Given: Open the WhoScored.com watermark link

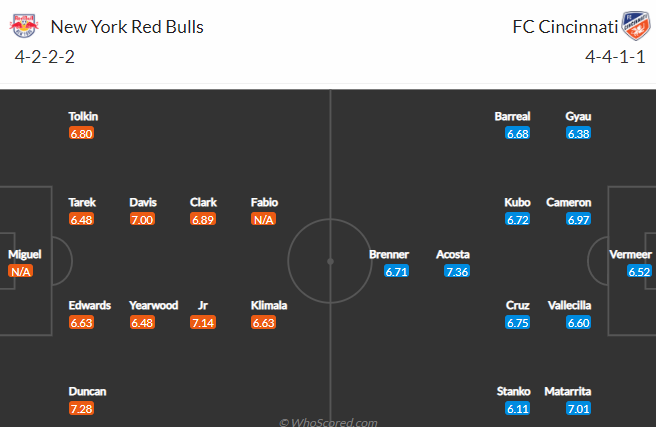Looking at the screenshot, I should click(328, 422).
